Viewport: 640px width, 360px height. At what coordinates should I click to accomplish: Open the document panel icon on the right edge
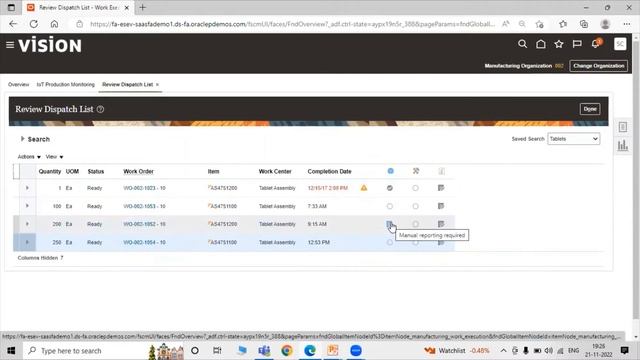coord(622,127)
